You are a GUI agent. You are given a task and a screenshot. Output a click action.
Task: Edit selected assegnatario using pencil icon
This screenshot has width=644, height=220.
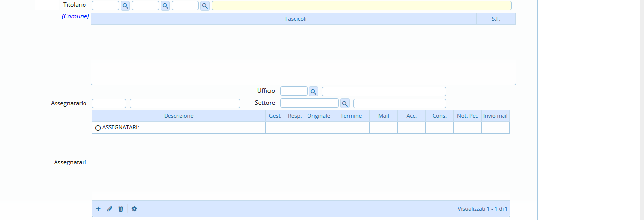click(110, 209)
